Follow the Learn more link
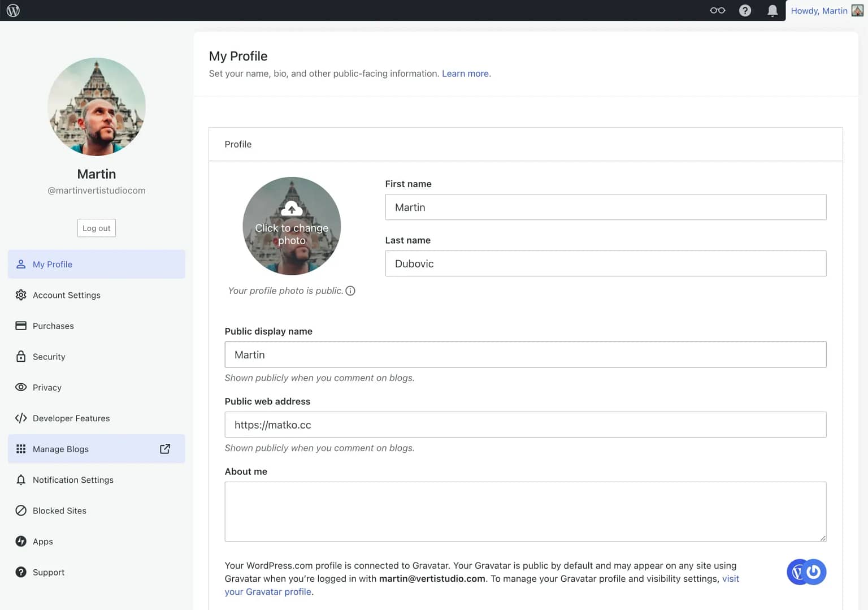Screen dimensions: 868x610 [x=466, y=73]
